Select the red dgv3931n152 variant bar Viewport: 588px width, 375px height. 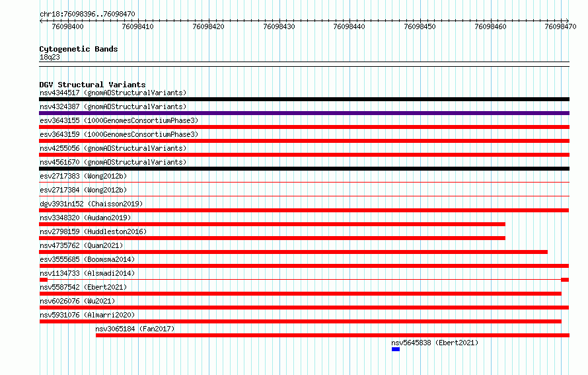[x=304, y=210]
